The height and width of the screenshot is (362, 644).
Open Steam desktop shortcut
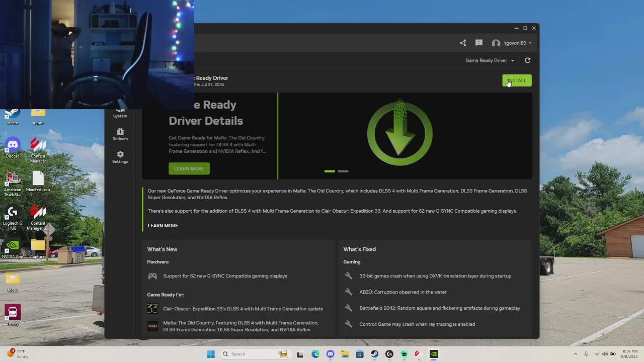[13, 118]
